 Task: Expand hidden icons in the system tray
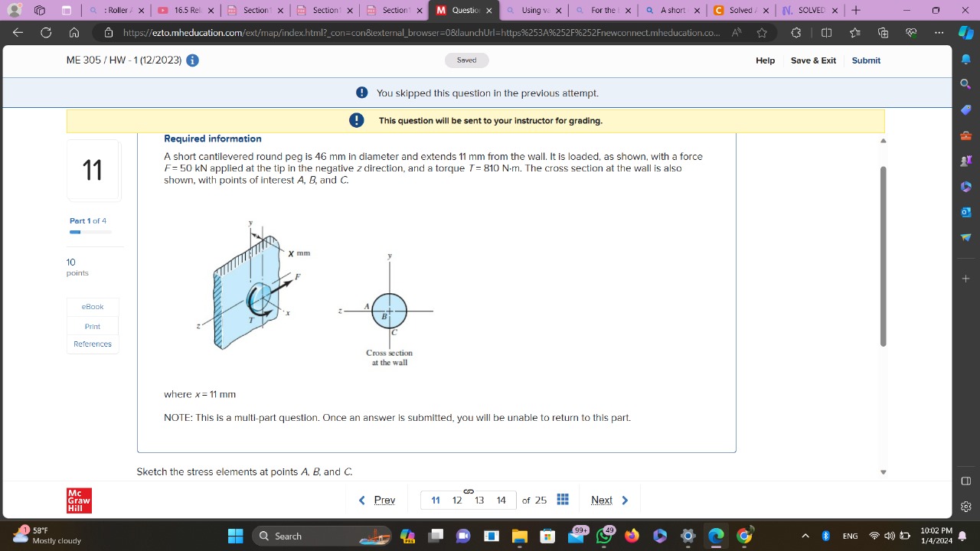point(805,536)
